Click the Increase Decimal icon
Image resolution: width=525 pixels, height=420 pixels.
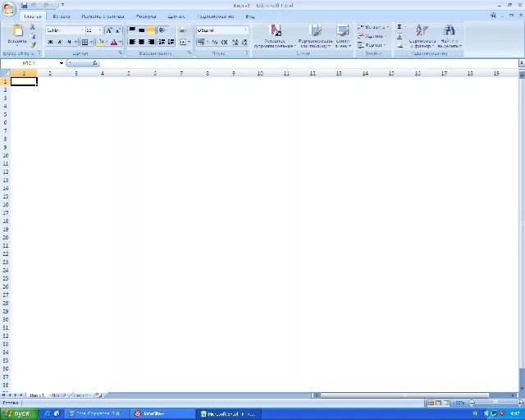coord(235,42)
